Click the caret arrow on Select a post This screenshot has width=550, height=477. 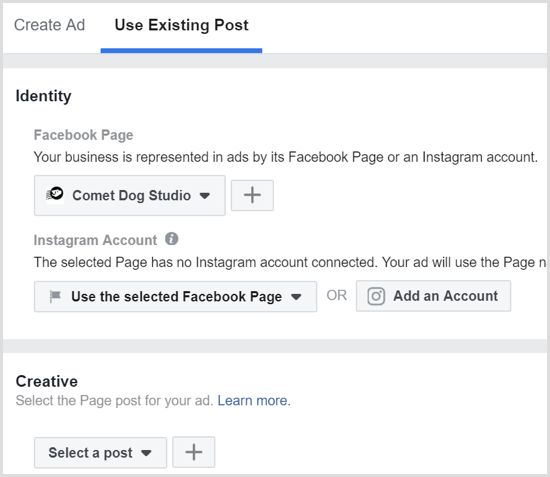(146, 453)
